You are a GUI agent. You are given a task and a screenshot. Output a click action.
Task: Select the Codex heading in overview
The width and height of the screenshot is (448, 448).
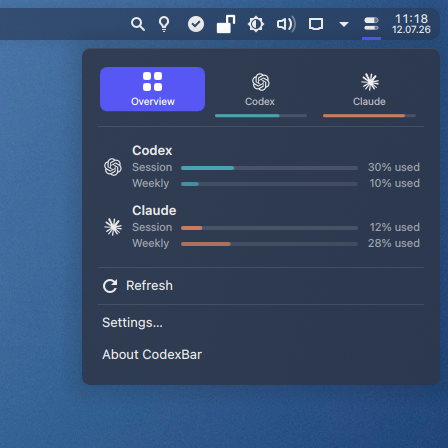[152, 151]
